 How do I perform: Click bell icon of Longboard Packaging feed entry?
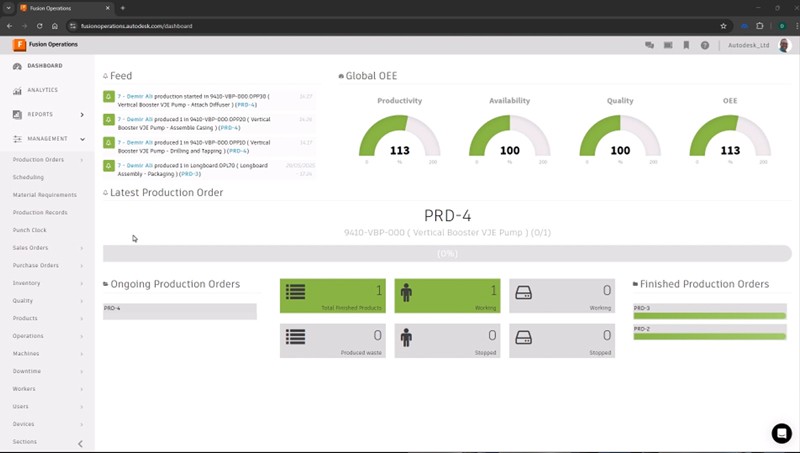point(109,166)
